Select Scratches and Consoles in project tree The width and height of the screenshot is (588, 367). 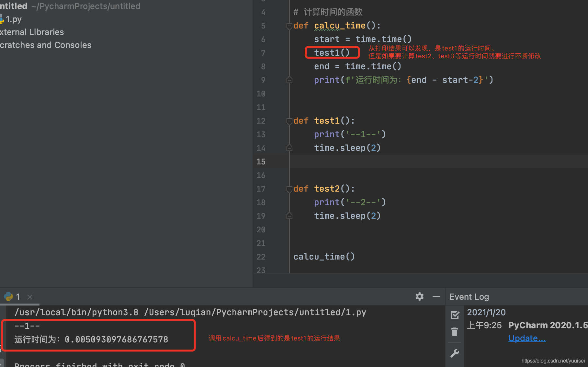click(x=46, y=45)
